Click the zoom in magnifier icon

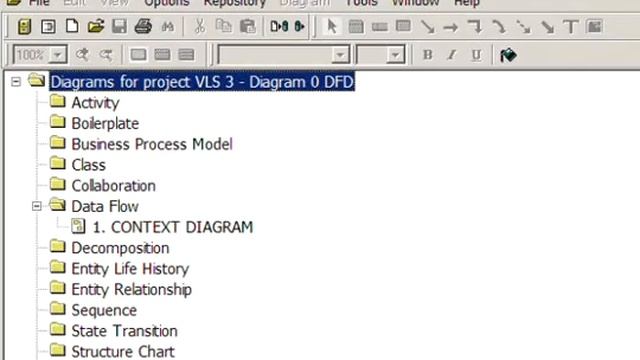tap(82, 55)
